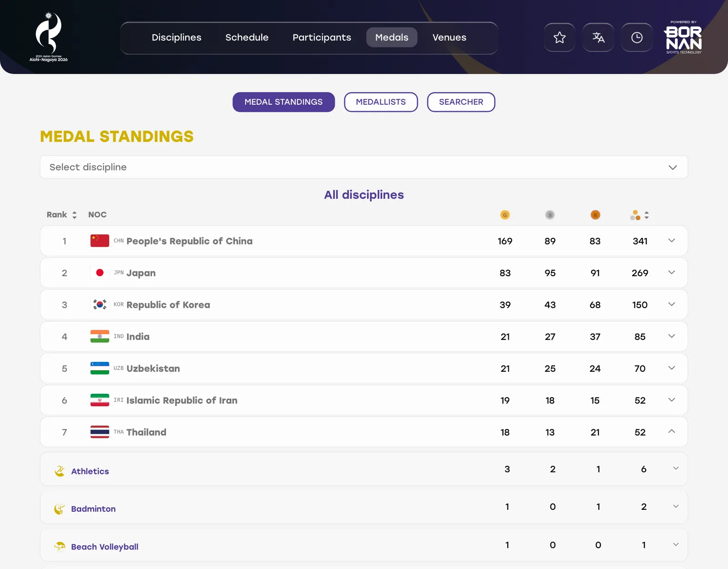This screenshot has width=728, height=569.
Task: Click the silver medal column icon
Action: 550,215
